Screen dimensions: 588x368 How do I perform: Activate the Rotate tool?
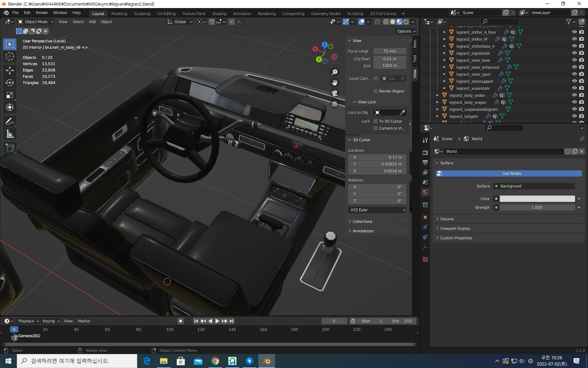tap(10, 83)
